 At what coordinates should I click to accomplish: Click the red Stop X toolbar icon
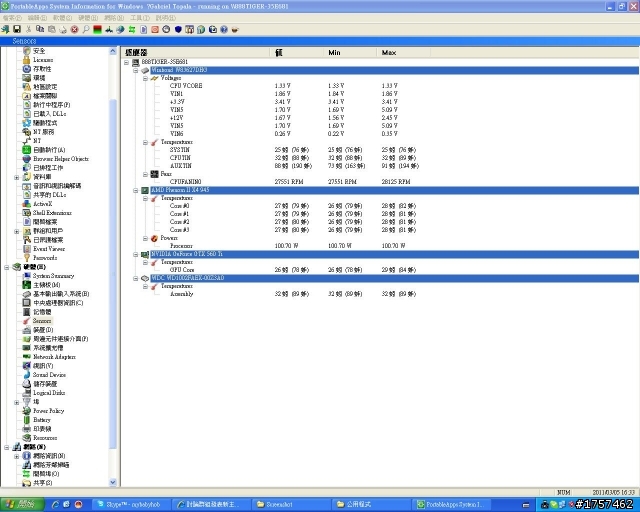(x=74, y=29)
